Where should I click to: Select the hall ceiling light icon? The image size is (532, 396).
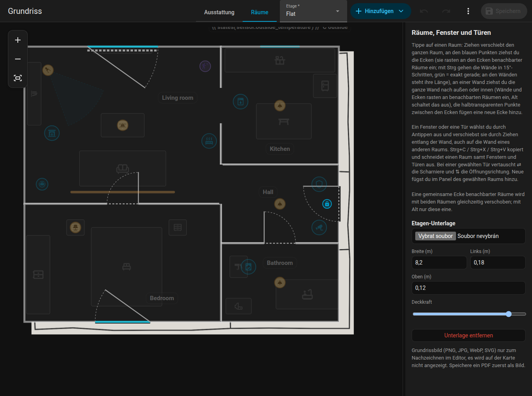280,204
